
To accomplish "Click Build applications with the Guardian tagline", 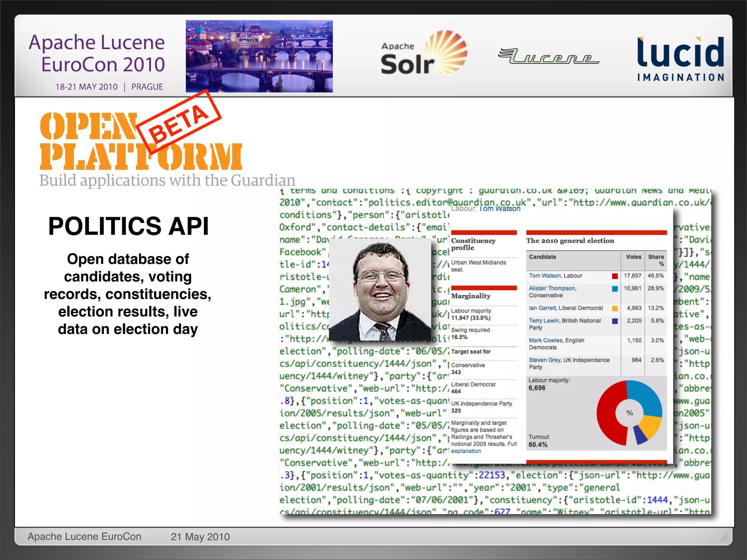I will pos(167,180).
